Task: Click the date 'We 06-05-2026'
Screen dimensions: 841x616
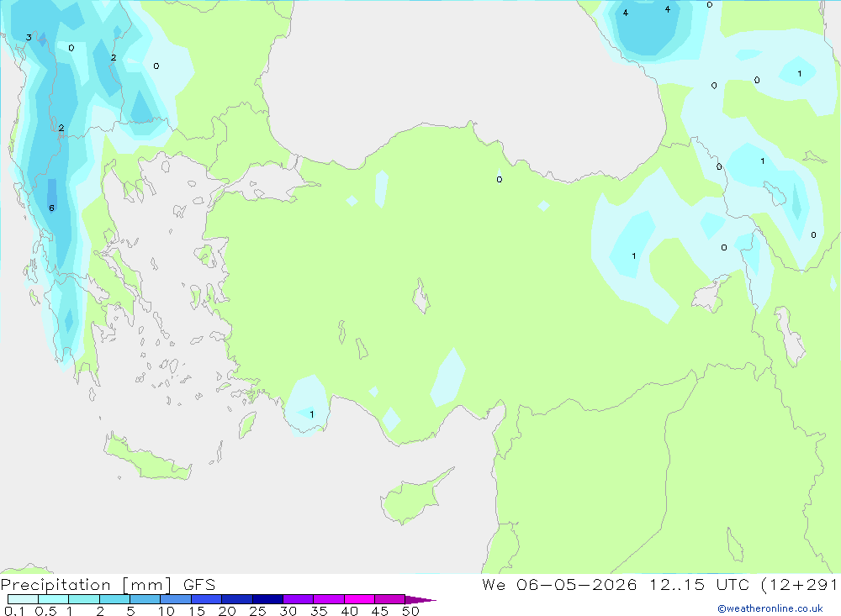Action: (x=559, y=584)
